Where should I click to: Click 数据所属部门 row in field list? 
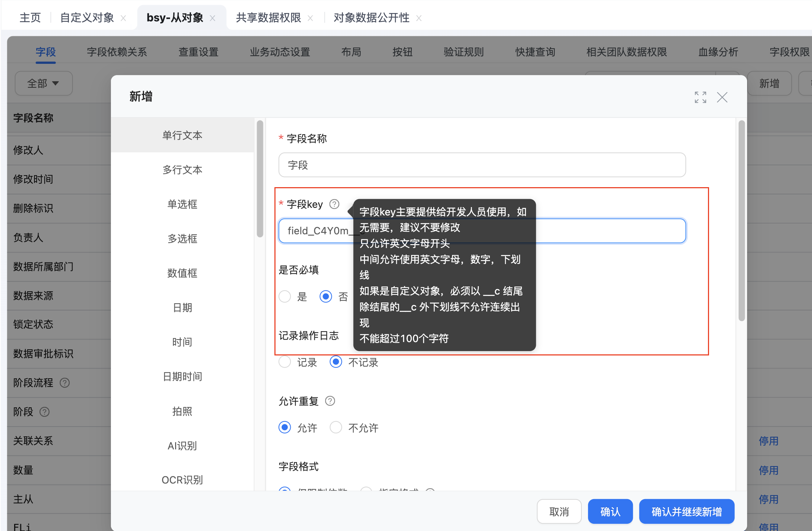59,266
